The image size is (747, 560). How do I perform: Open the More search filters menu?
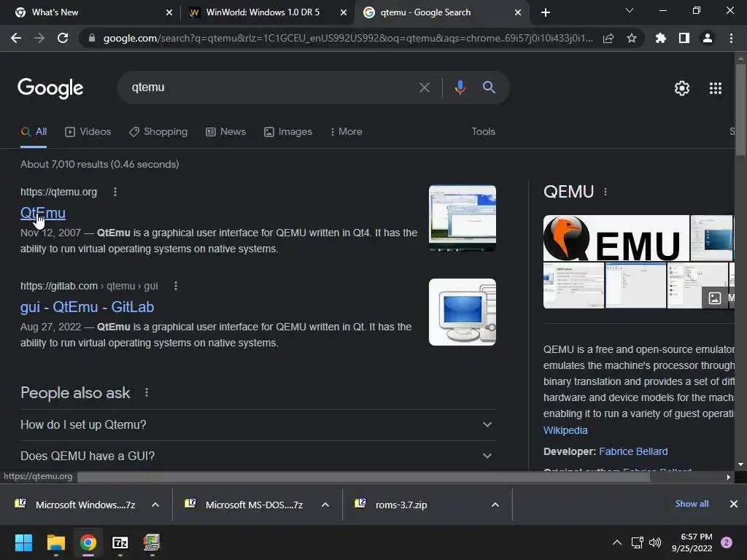[x=346, y=132]
